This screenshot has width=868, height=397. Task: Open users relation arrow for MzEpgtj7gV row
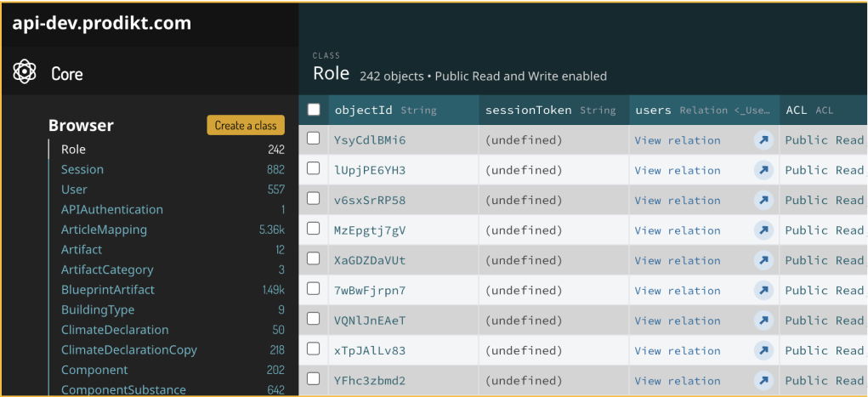pyautogui.click(x=763, y=230)
